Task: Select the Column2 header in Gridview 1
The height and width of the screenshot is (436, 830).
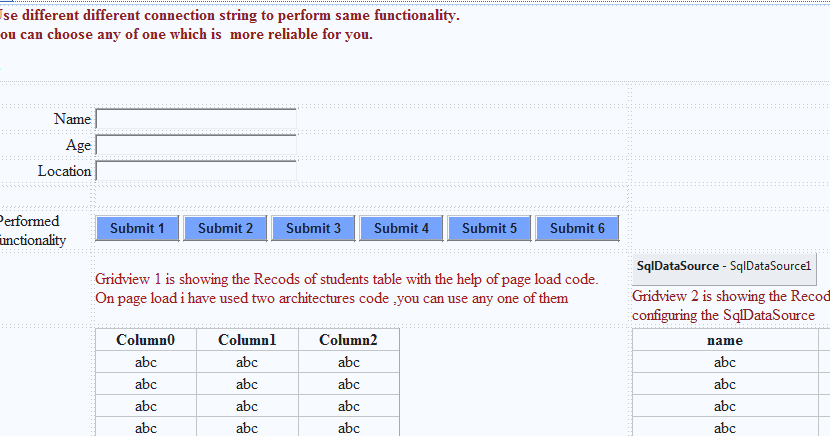Action: tap(348, 340)
